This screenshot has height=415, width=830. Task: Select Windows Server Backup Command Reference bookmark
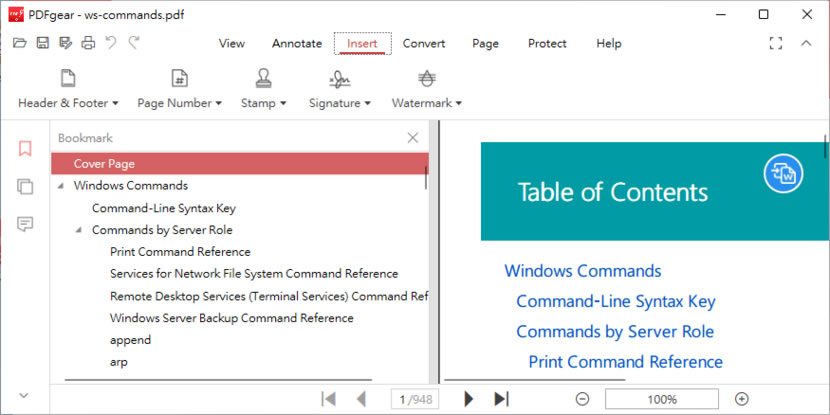click(x=232, y=318)
